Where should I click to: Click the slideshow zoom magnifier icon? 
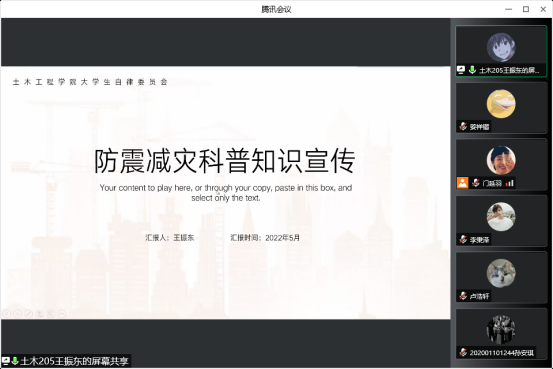click(x=51, y=313)
